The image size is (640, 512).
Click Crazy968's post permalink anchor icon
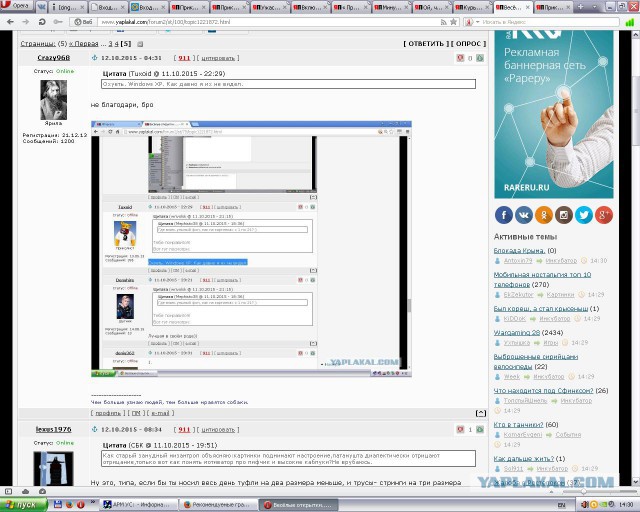[x=94, y=58]
